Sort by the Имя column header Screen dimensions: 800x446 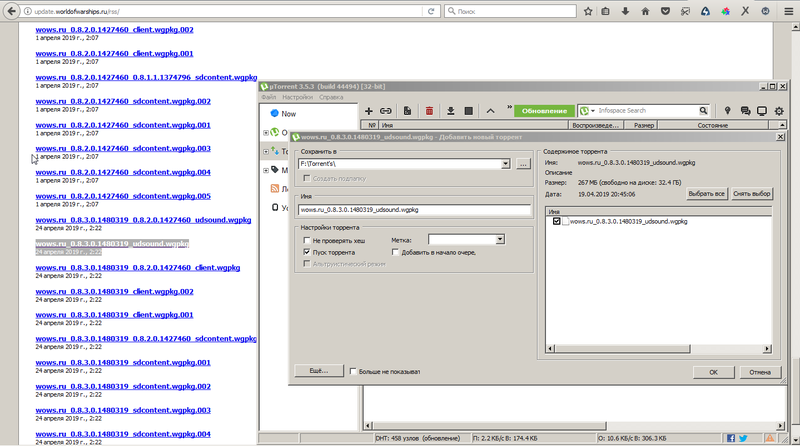coord(473,125)
